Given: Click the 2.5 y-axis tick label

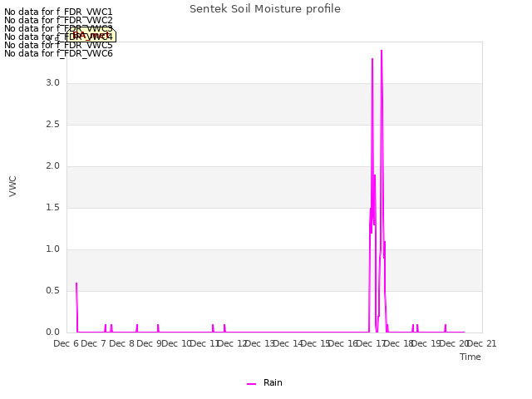Looking at the screenshot, I should click(x=53, y=125).
